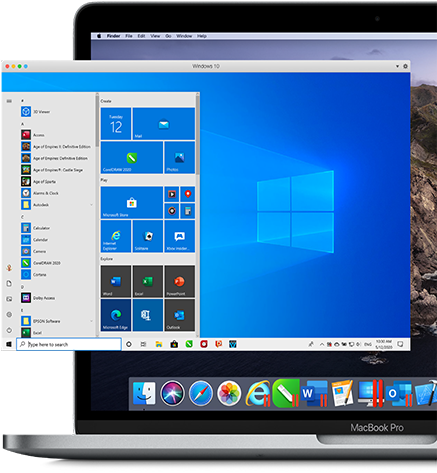Open the Parallels VM configuration gear
437x473 pixels.
click(x=405, y=66)
